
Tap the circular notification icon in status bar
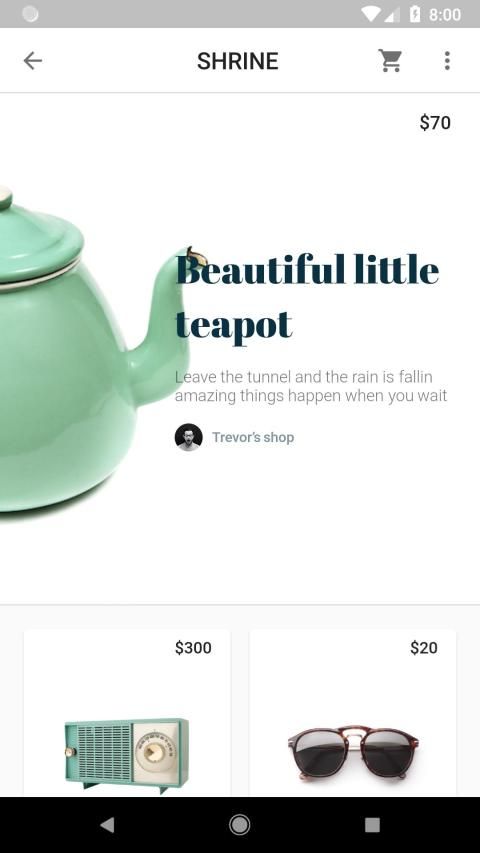30,14
